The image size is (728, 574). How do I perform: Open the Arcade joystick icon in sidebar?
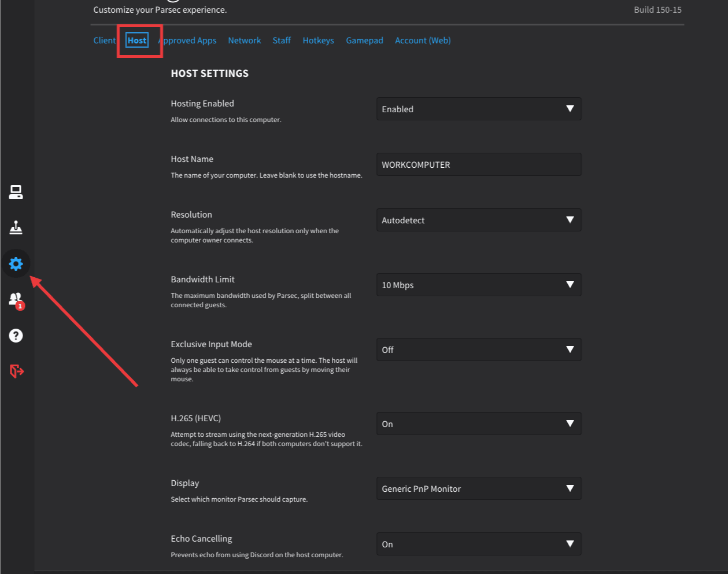[16, 228]
